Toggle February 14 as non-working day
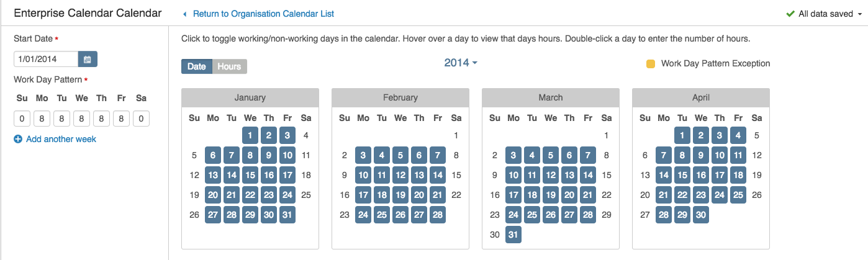 pos(438,175)
